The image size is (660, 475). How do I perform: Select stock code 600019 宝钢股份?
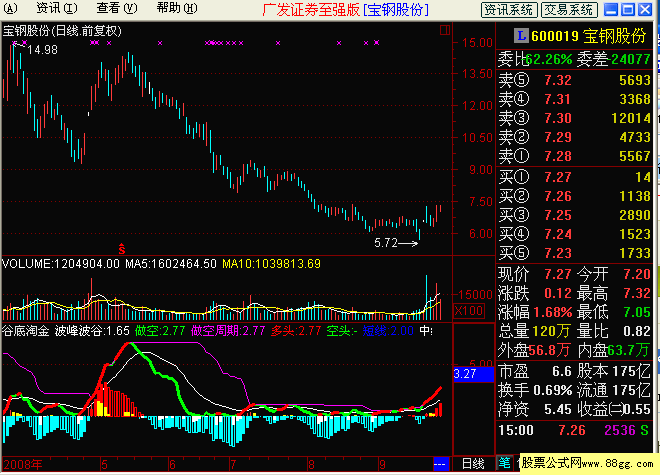[588, 36]
